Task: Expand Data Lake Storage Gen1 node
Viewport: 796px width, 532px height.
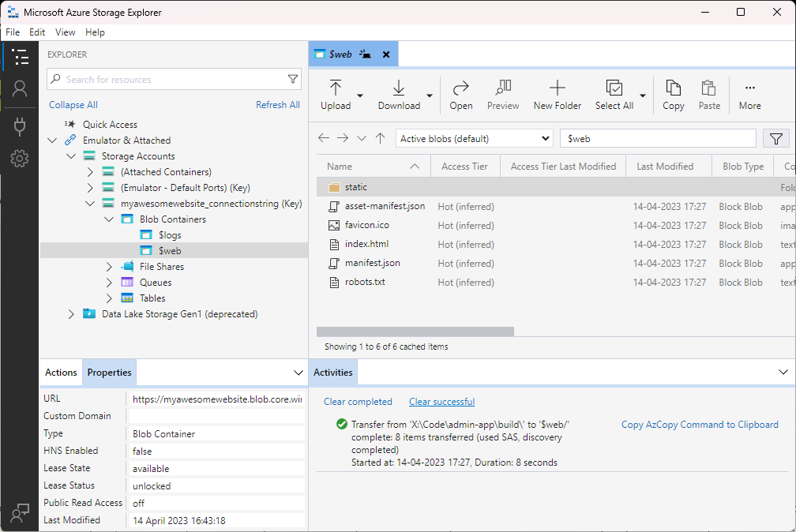Action: (x=71, y=313)
